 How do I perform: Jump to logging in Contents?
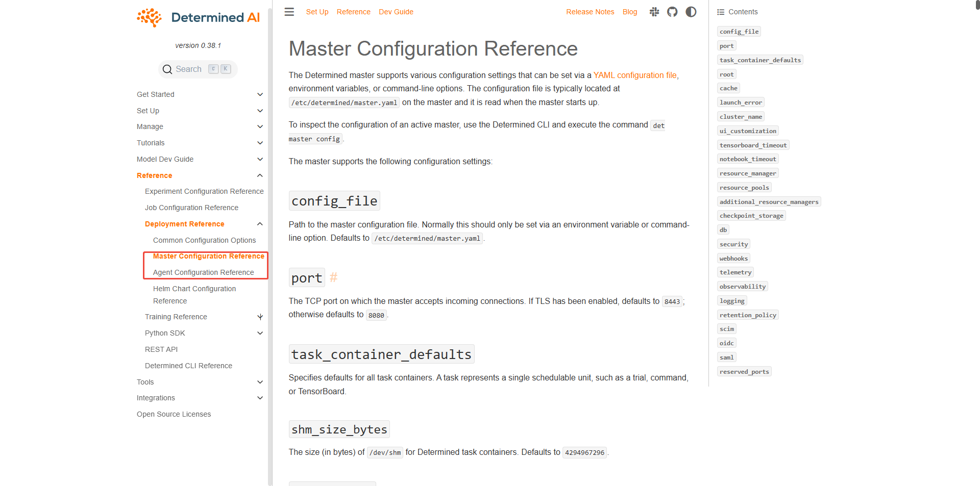click(732, 301)
